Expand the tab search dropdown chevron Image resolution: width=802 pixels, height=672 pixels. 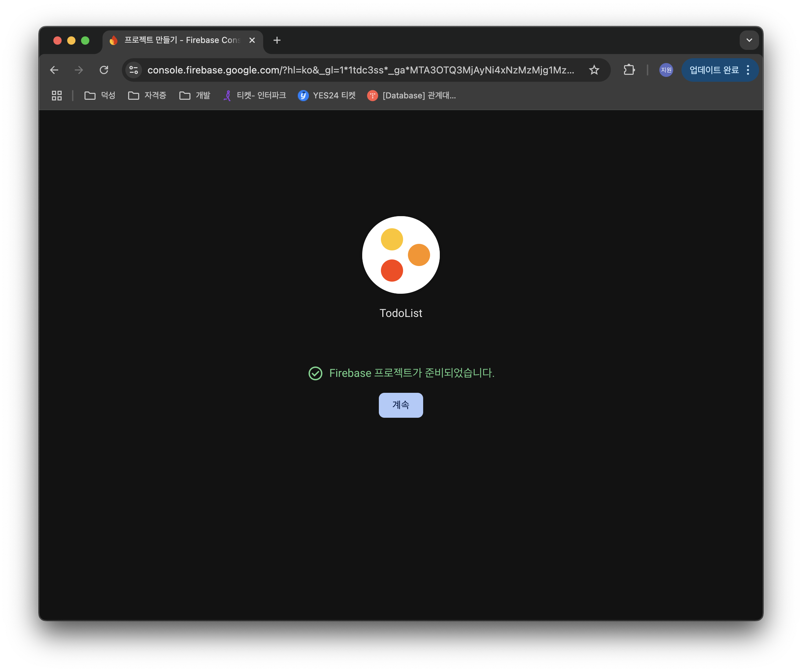(x=749, y=40)
